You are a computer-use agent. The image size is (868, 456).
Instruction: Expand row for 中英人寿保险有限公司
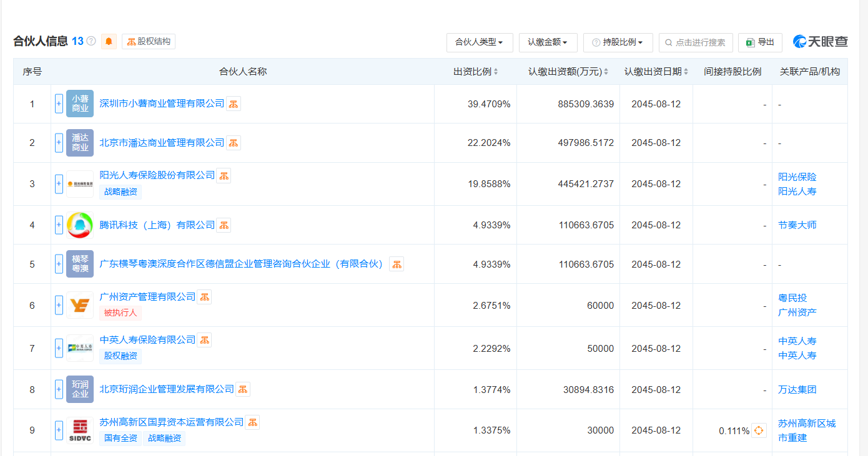coord(59,349)
